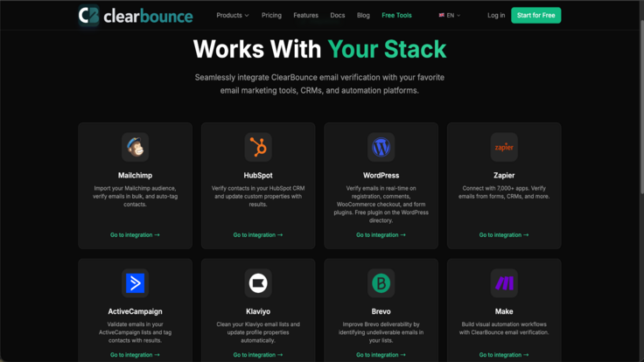This screenshot has width=644, height=362.
Task: Select the HubSpot card title
Action: click(x=258, y=175)
